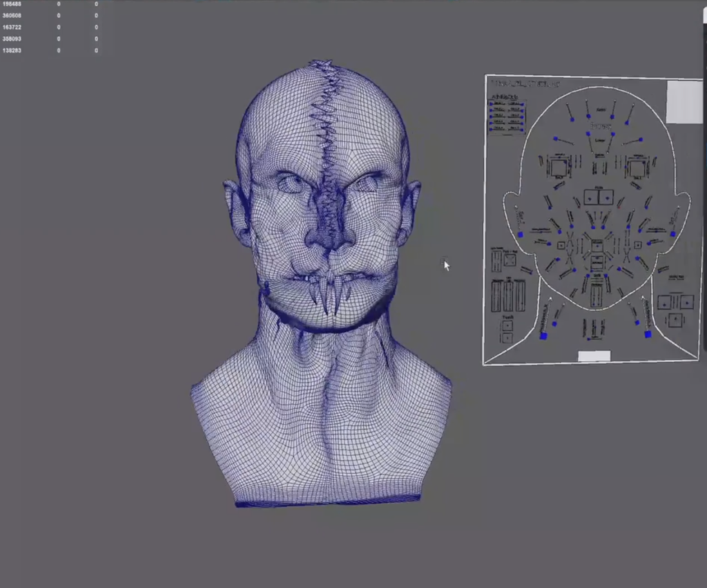The width and height of the screenshot is (707, 588).
Task: Click the white rectangle in panel's top-right corner
Action: 684,102
